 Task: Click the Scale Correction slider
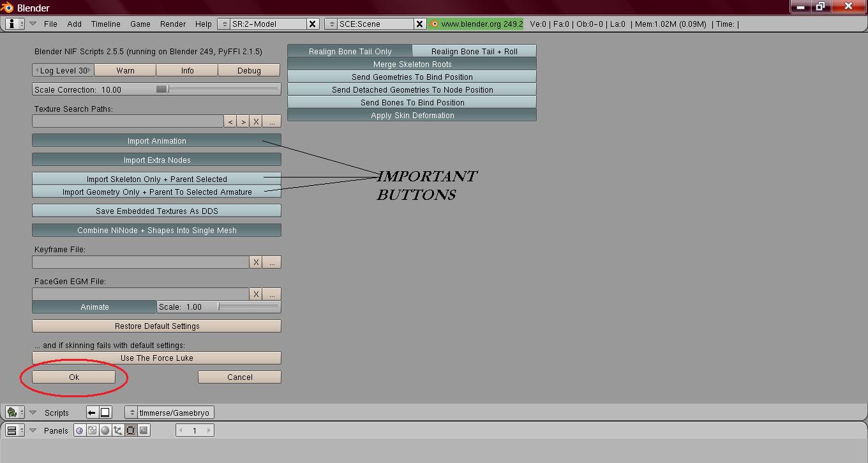156,89
